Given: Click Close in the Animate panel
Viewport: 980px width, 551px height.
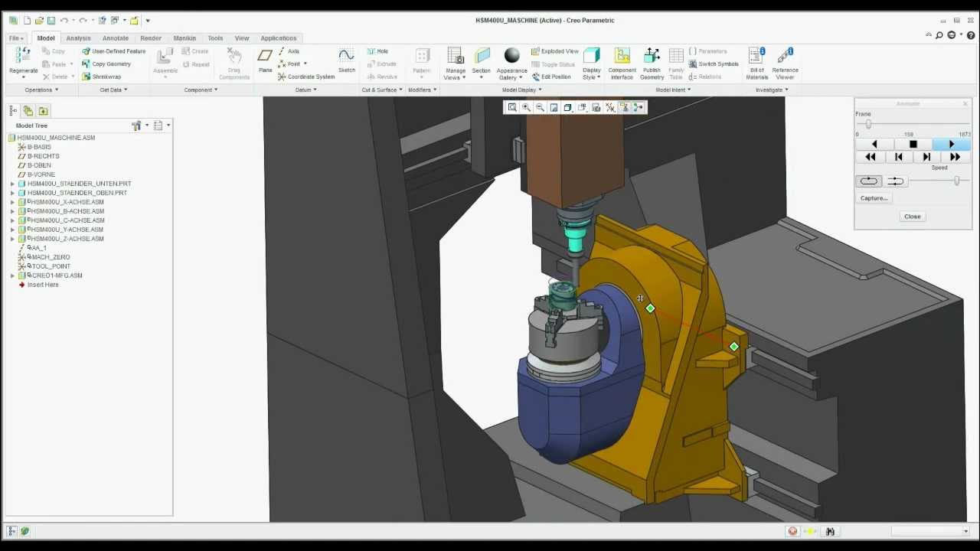Looking at the screenshot, I should (913, 217).
